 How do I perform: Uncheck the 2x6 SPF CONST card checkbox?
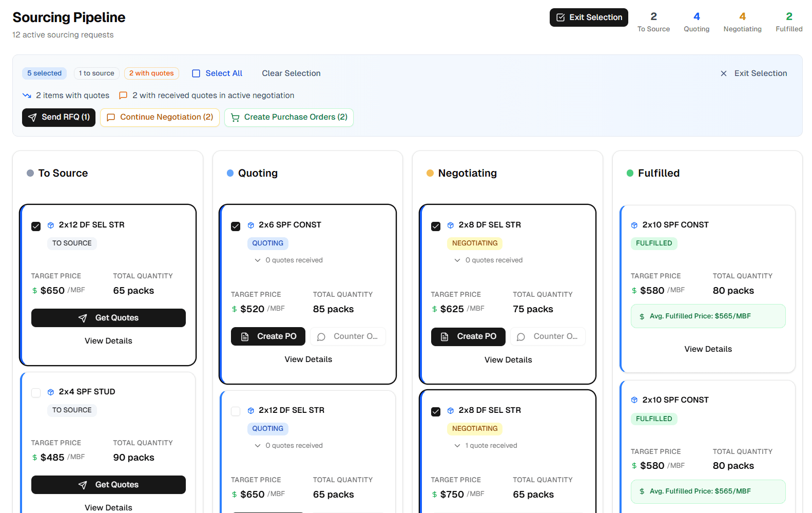[236, 226]
